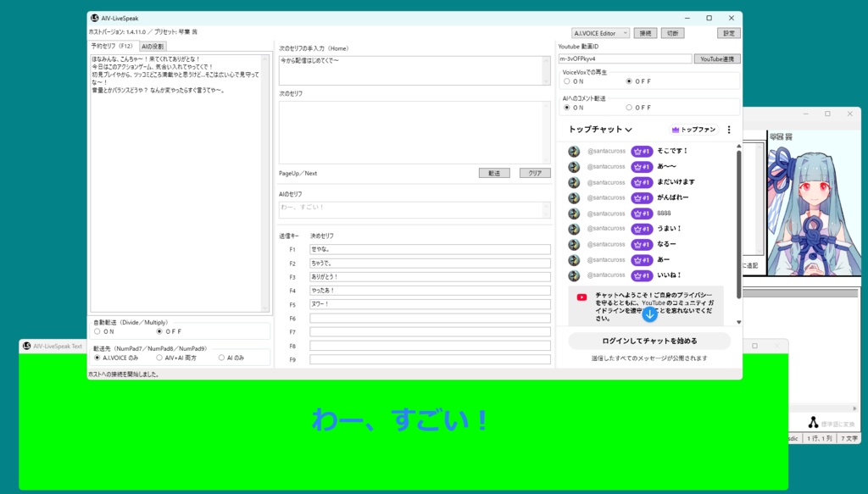Click the blue scroll-to-latest arrow in chat
This screenshot has height=494, width=868.
(x=649, y=314)
